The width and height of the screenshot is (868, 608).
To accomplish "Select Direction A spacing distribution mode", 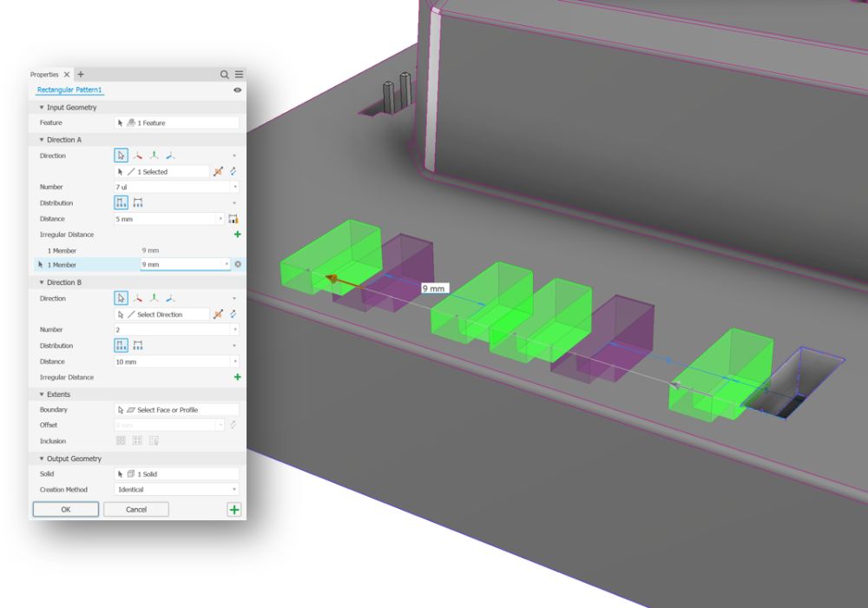I will (122, 203).
